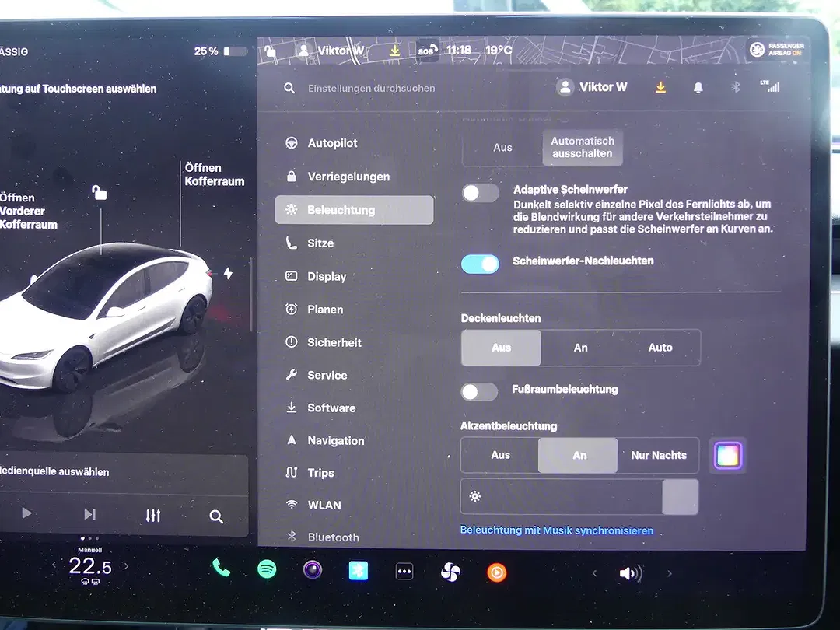Open WLAN settings
840x630 pixels.
click(x=354, y=505)
